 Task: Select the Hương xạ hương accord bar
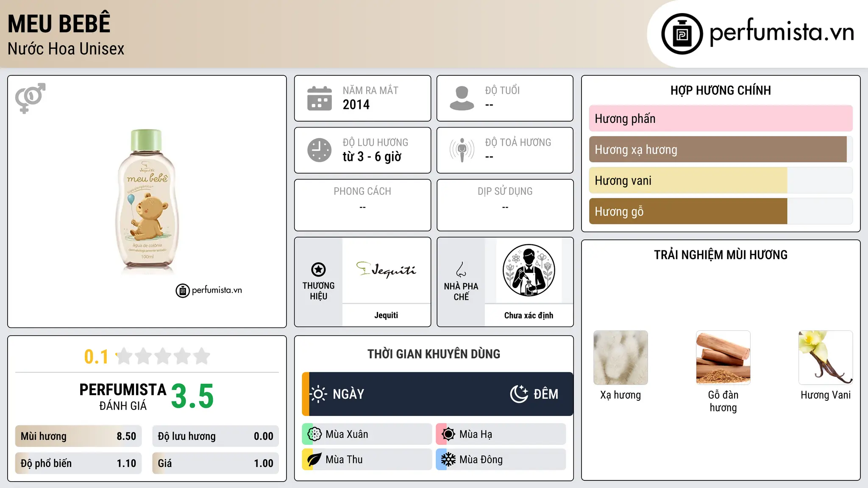pos(721,150)
